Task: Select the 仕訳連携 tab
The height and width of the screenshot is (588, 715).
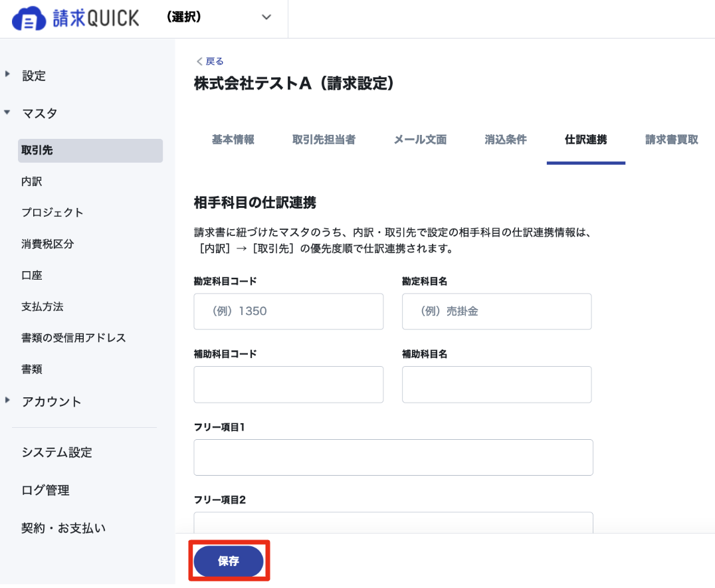Action: [x=585, y=140]
